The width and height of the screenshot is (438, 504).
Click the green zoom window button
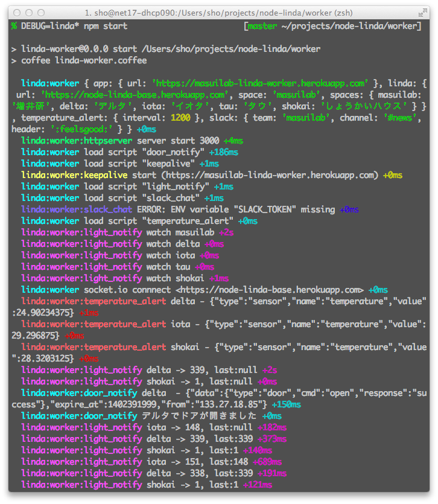[x=41, y=13]
